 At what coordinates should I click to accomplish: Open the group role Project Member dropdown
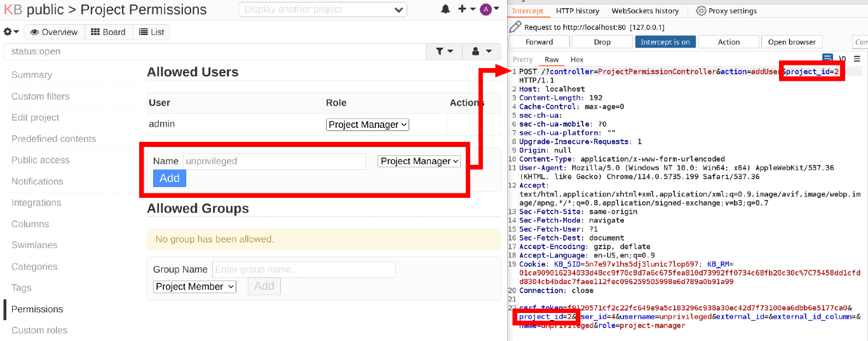pyautogui.click(x=194, y=287)
